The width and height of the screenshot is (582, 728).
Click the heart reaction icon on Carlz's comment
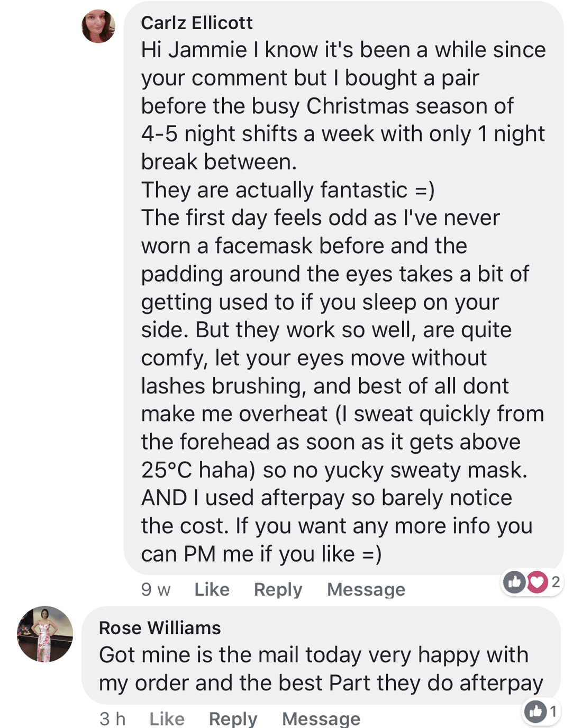(536, 582)
